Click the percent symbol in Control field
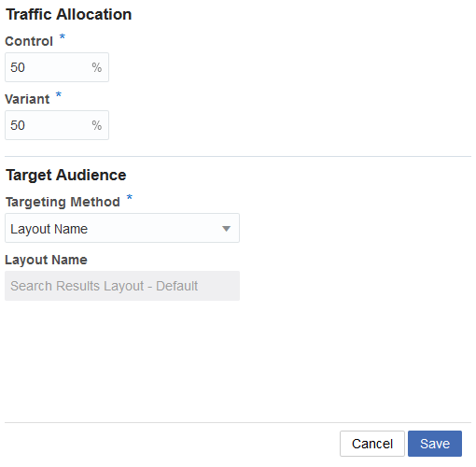Screen dimensions: 476x467 97,67
